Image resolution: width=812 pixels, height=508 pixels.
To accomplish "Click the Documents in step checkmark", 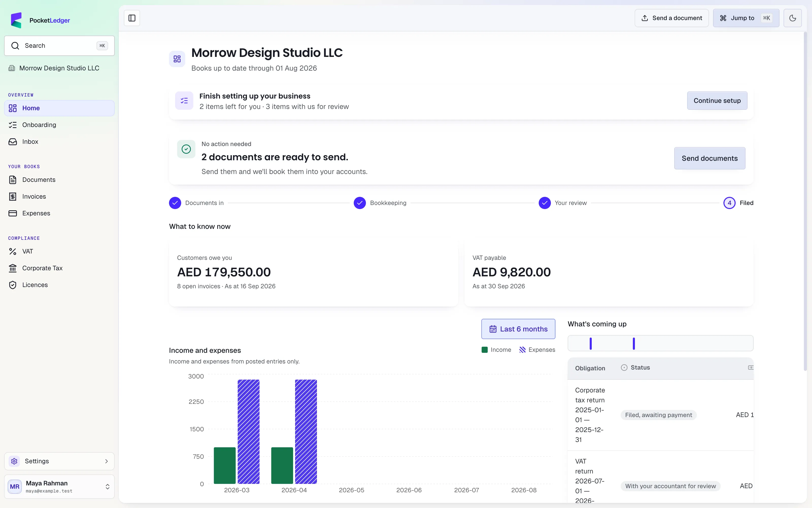I will [175, 203].
